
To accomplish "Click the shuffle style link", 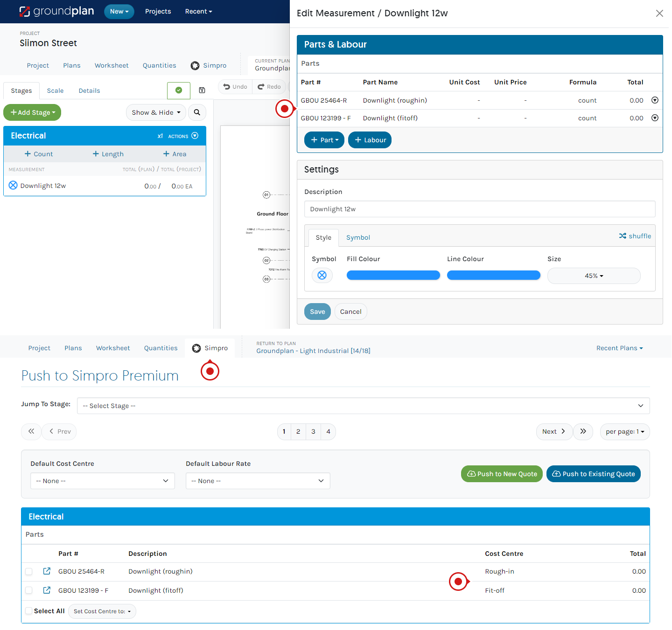I will [635, 236].
